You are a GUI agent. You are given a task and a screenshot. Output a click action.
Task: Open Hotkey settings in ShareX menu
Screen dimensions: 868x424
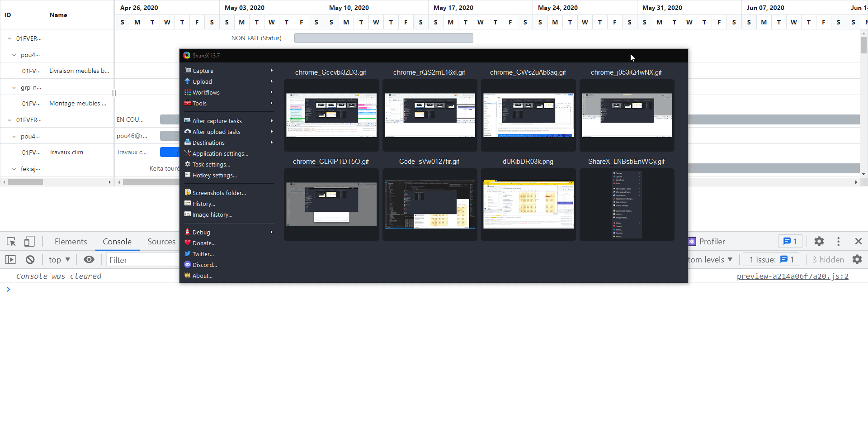click(x=214, y=176)
